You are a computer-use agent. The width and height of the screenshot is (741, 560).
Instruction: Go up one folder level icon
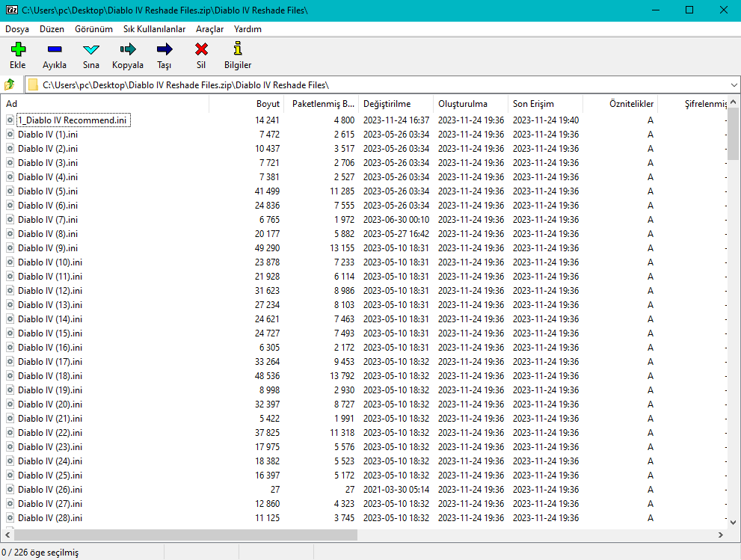click(10, 85)
